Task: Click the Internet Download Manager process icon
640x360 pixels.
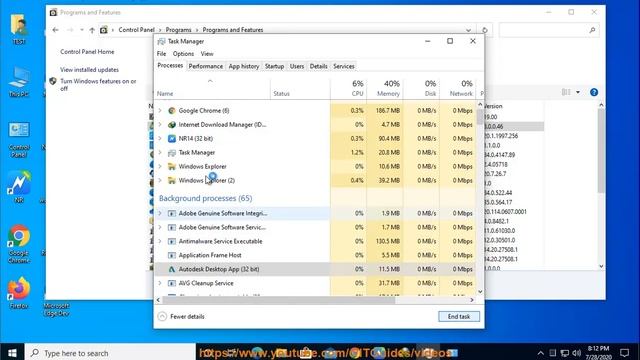Action: tap(172, 124)
